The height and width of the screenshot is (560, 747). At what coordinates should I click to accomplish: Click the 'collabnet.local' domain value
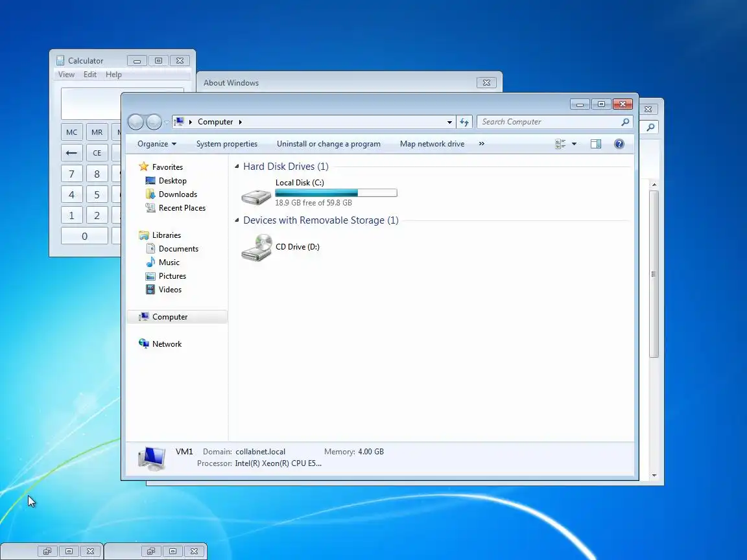(x=260, y=451)
